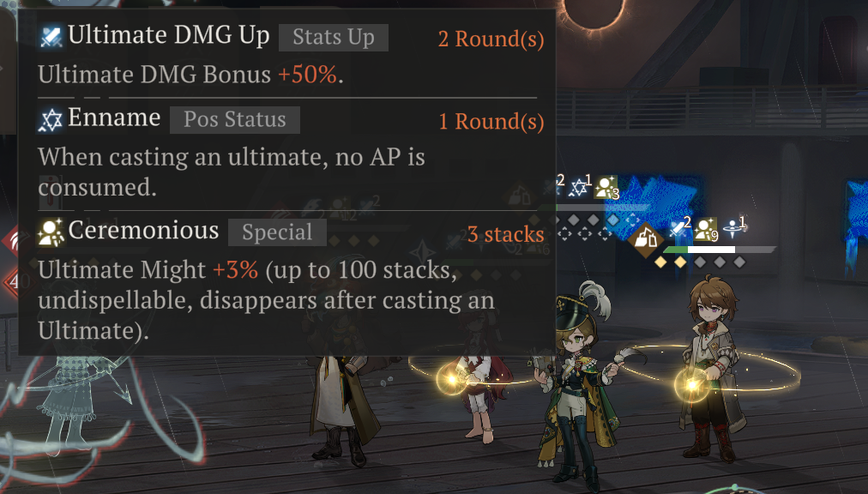Image resolution: width=868 pixels, height=494 pixels.
Task: Select the spinning figure status icon showing 1
Action: point(734,227)
